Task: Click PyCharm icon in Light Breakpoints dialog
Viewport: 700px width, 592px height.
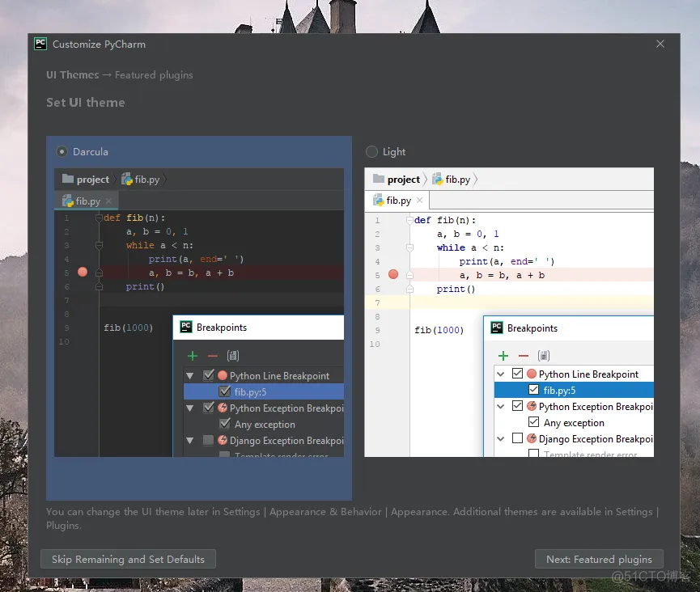Action: pyautogui.click(x=497, y=328)
